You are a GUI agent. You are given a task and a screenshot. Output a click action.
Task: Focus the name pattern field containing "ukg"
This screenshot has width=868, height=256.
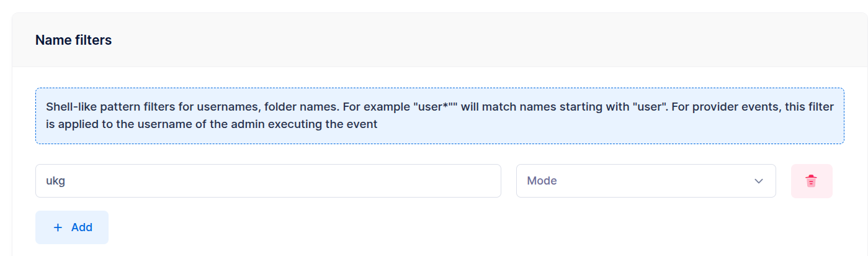(268, 181)
